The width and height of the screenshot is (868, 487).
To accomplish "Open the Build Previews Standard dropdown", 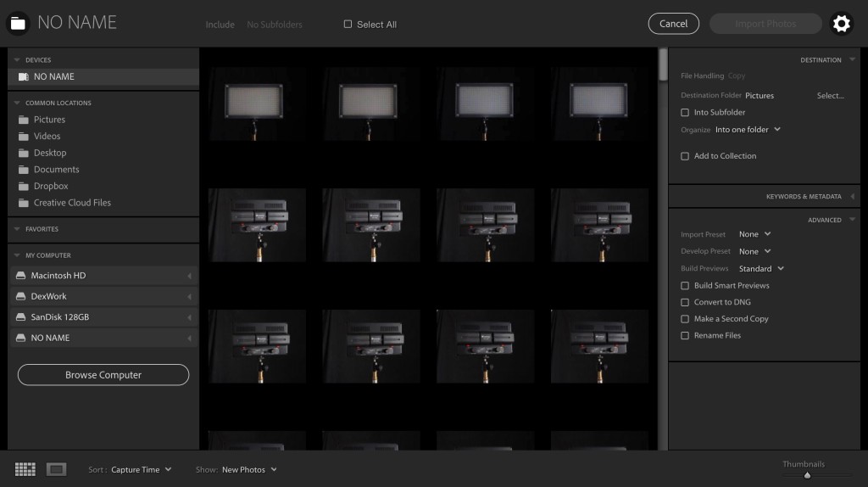I will click(760, 269).
